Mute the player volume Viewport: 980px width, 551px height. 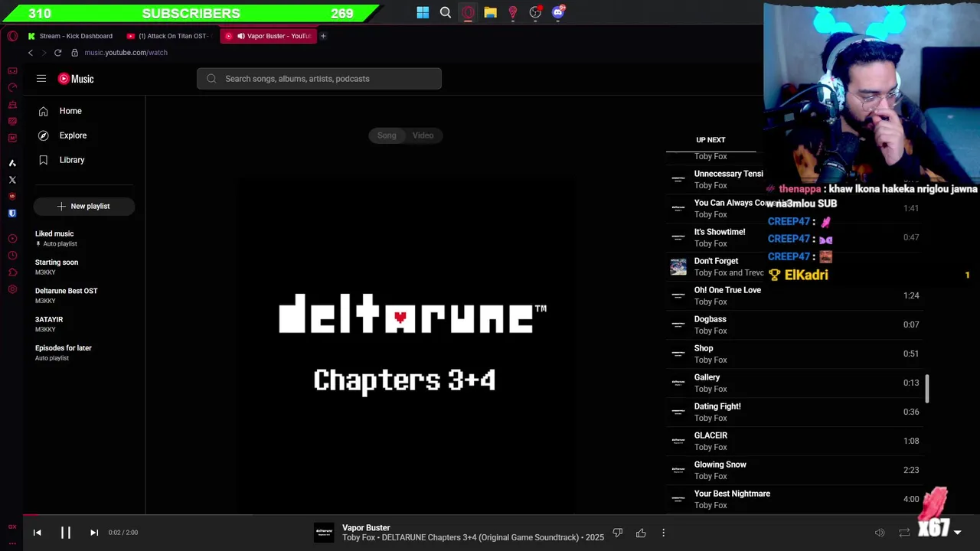tap(880, 533)
